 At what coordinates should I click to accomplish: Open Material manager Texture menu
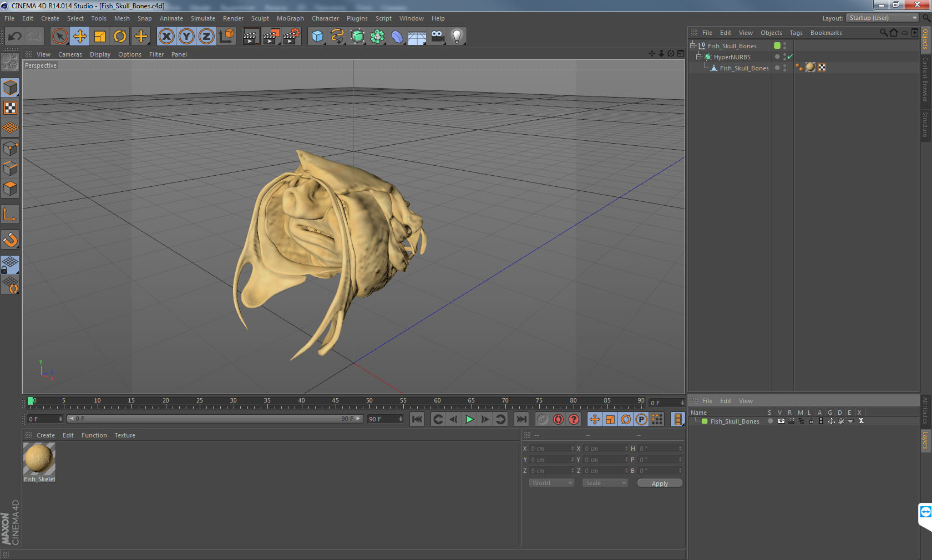point(125,435)
